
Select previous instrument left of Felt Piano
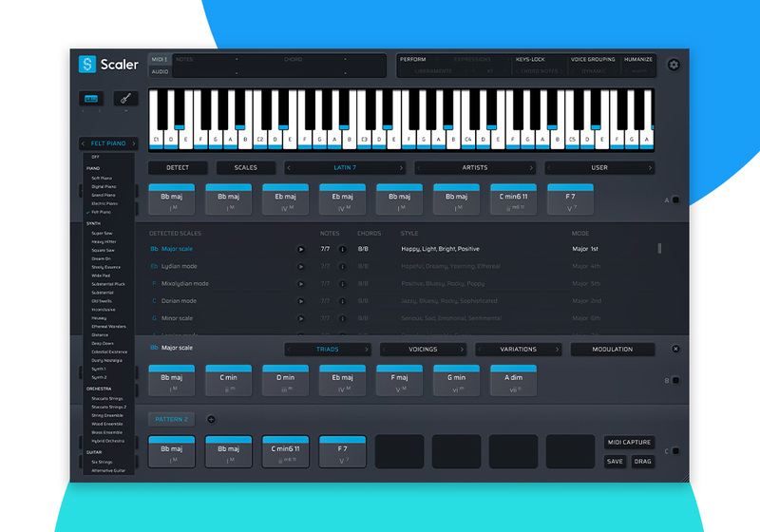(x=84, y=143)
